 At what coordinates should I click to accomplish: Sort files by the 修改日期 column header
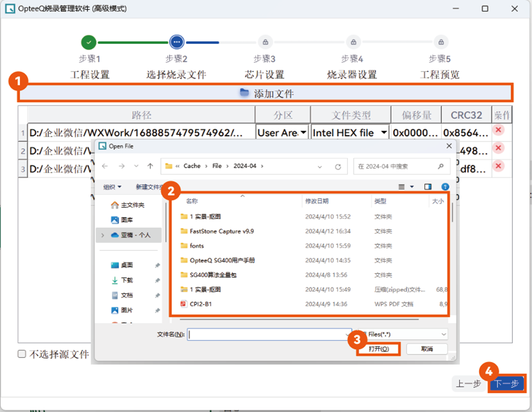(317, 201)
